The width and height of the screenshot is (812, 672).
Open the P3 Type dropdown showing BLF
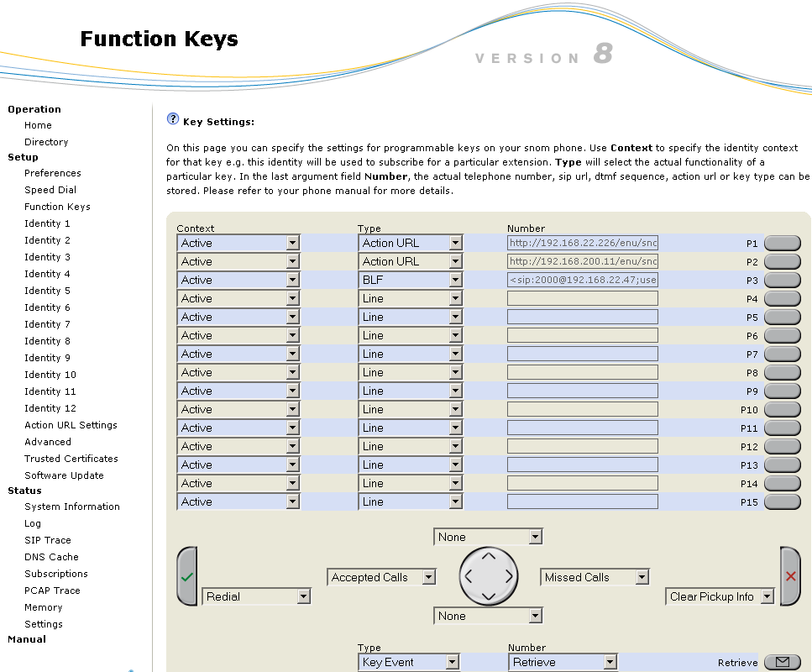pyautogui.click(x=410, y=280)
